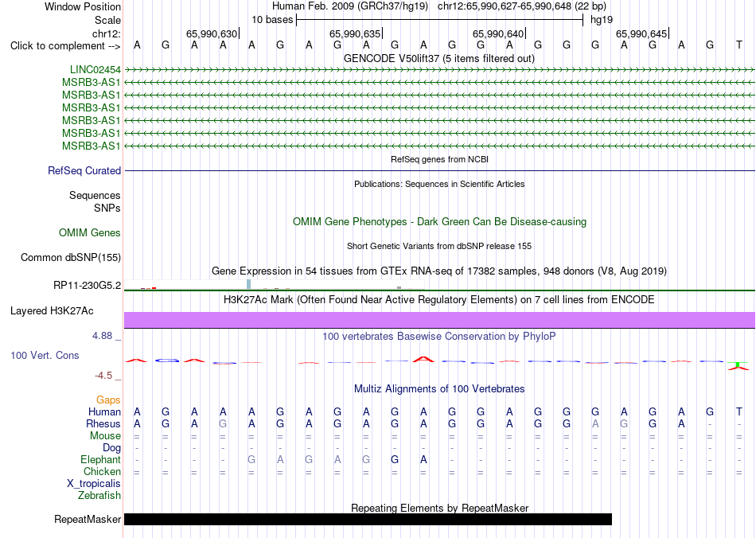Click the 'Common dbSNP(155)' track label
Screen dimensions: 756x538
(70, 257)
